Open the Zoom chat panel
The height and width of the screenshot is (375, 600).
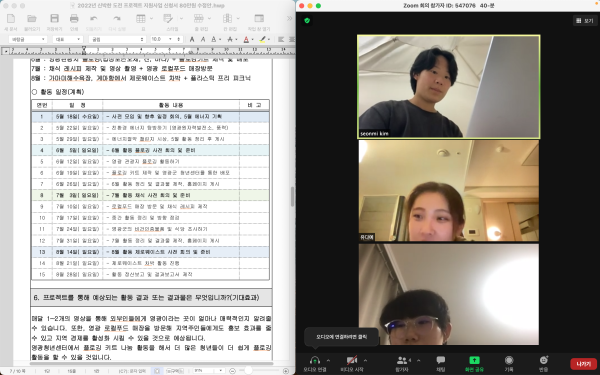click(x=440, y=363)
